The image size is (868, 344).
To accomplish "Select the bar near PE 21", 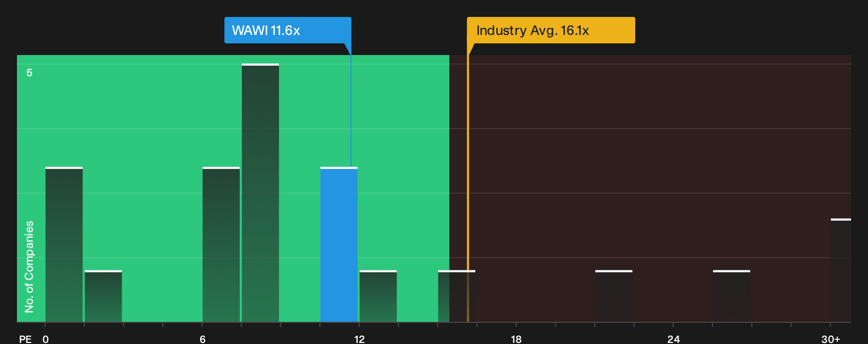I will click(x=614, y=296).
